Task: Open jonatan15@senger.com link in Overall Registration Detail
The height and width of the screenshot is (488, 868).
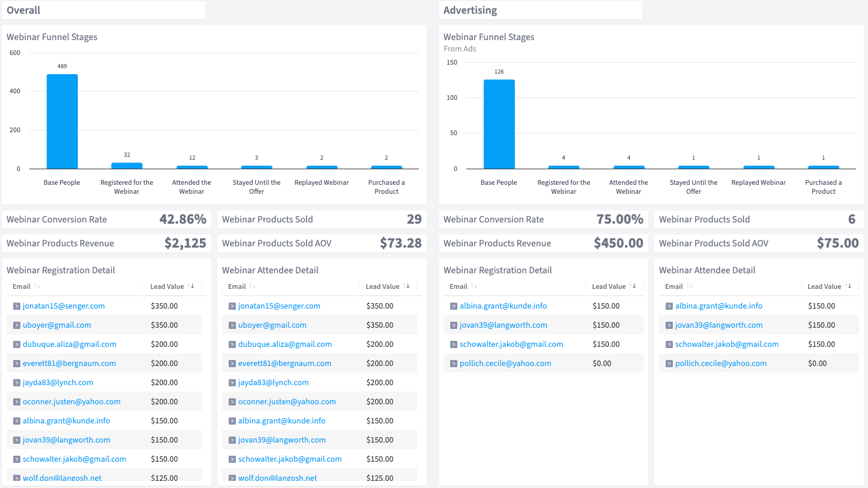Action: tap(63, 306)
